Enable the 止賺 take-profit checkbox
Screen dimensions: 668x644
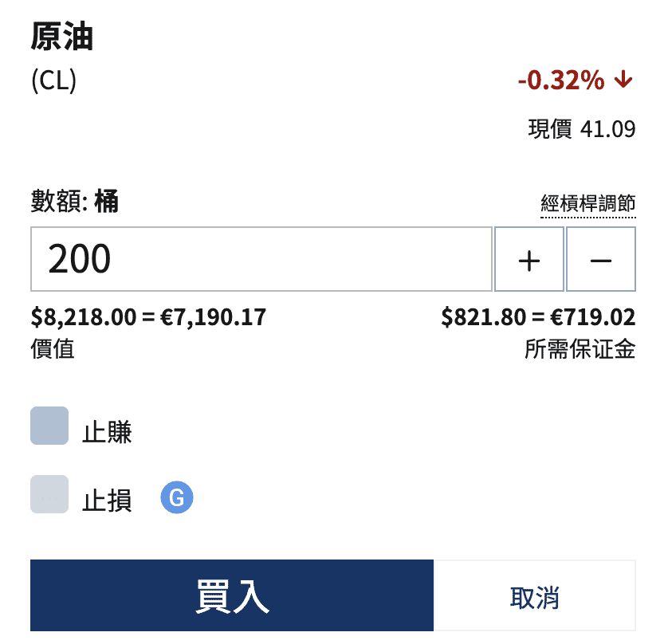click(49, 426)
